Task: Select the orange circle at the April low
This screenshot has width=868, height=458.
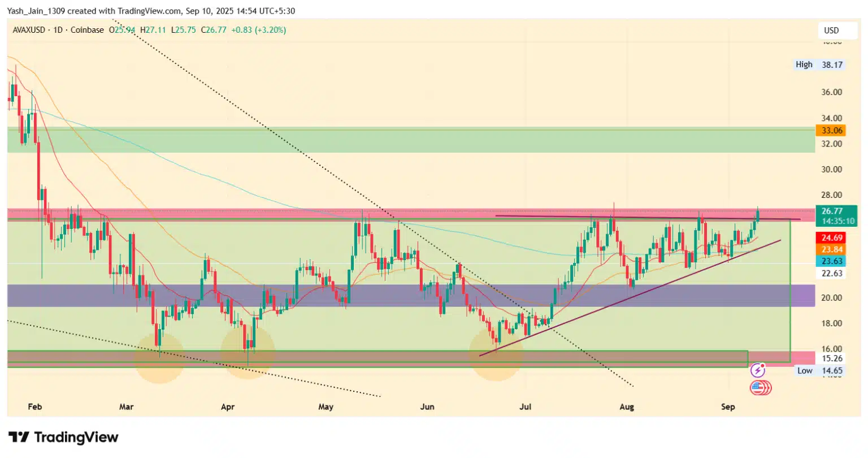Action: coord(248,353)
